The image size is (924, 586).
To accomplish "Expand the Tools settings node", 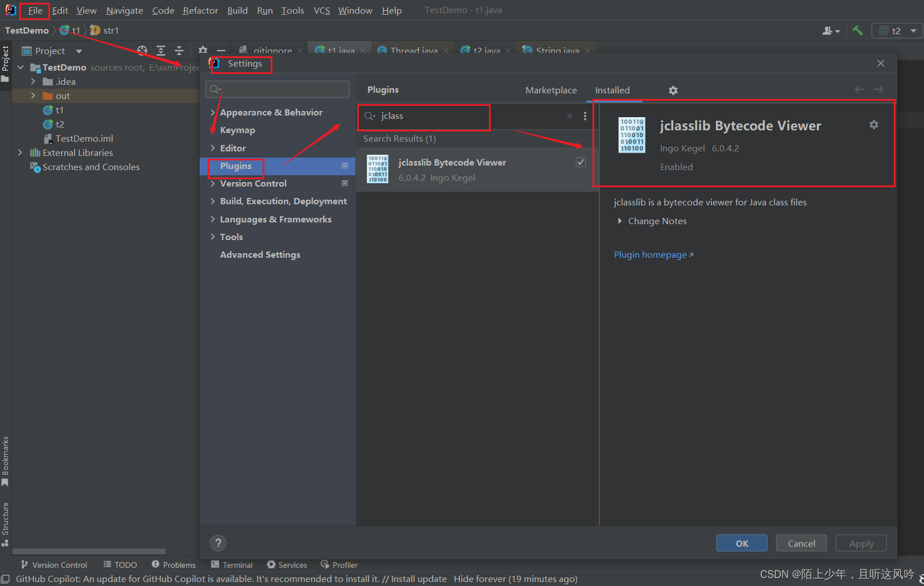I will click(213, 237).
